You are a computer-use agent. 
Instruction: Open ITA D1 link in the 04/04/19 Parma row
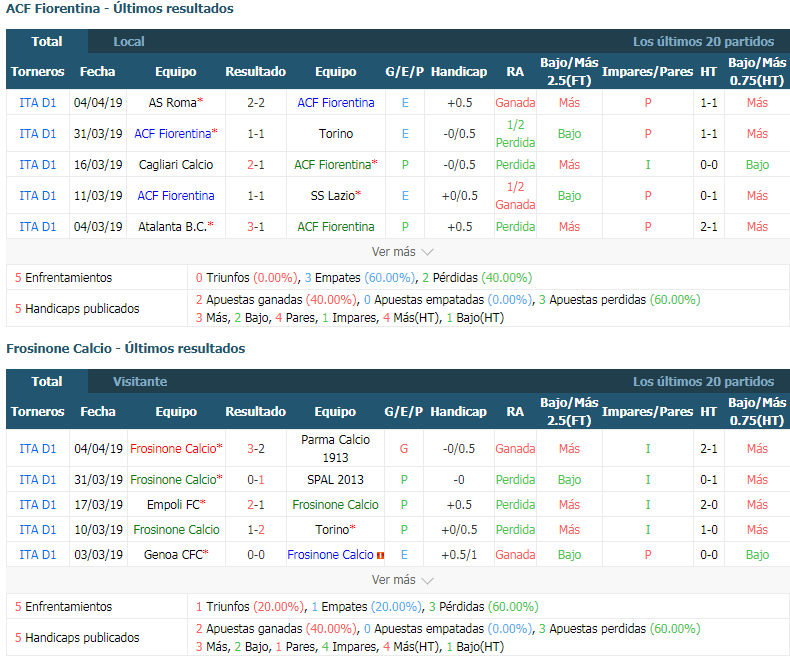[x=38, y=448]
